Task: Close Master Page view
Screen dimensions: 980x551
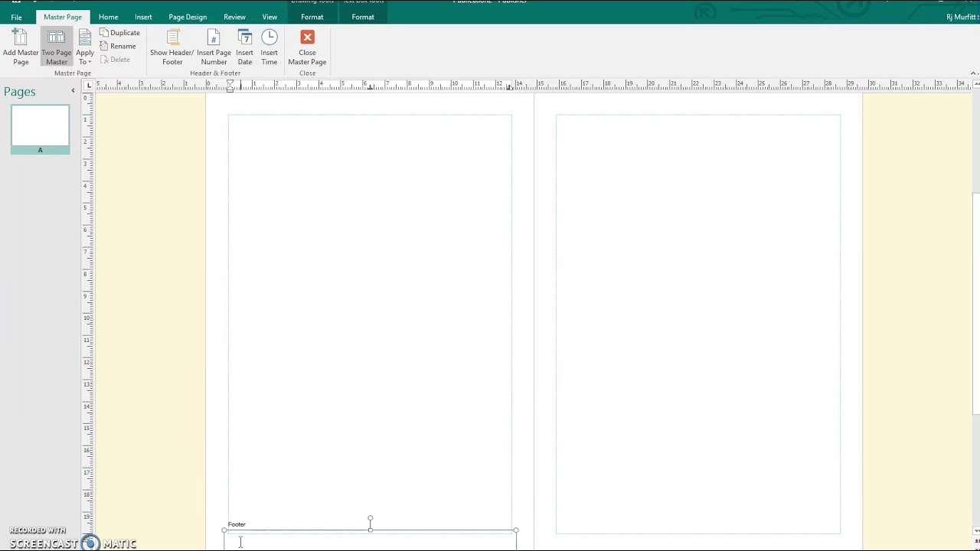Action: coord(307,47)
